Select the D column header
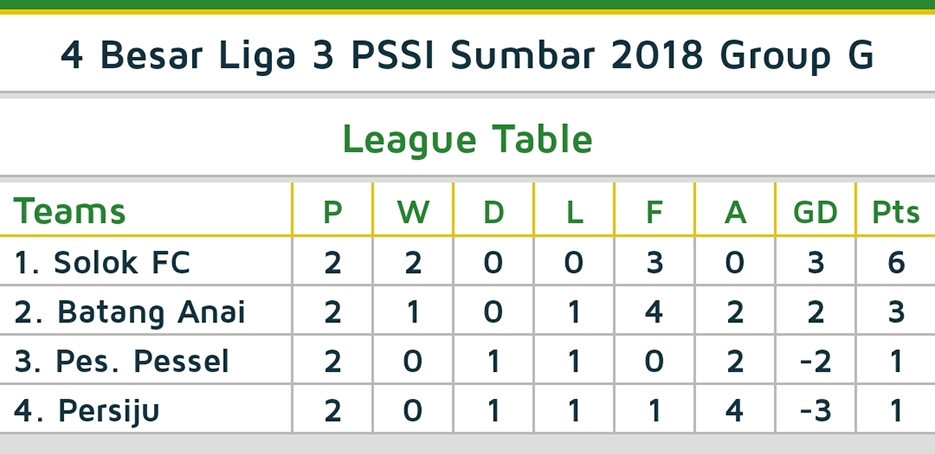The width and height of the screenshot is (935, 454). [x=494, y=212]
